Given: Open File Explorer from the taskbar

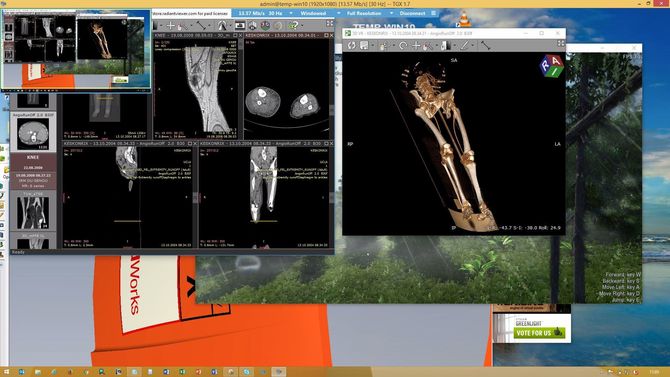Looking at the screenshot, I should [38, 372].
